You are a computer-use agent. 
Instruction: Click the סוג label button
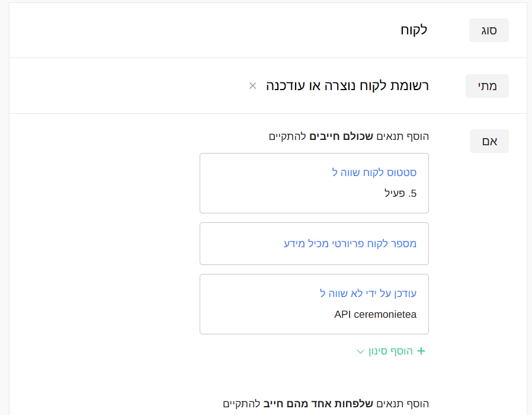489,30
